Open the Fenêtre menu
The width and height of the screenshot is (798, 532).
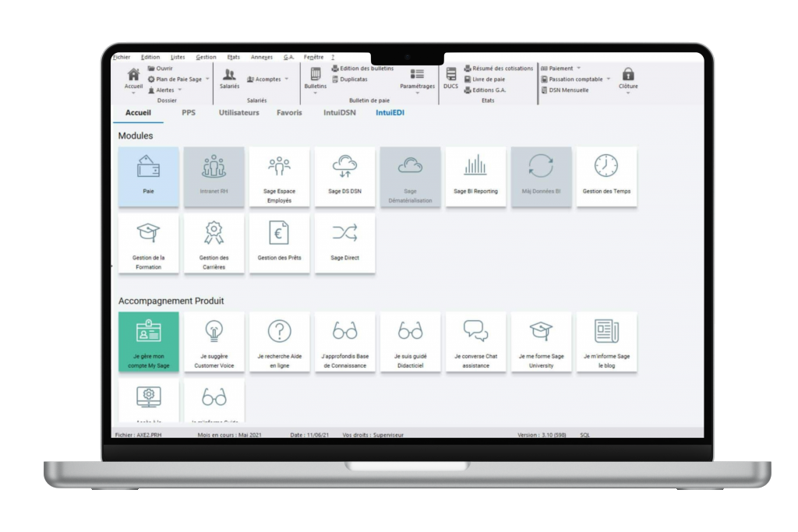313,57
